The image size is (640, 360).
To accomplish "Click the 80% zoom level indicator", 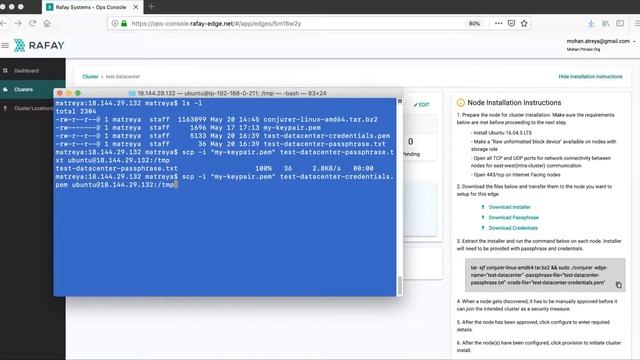I will point(474,24).
